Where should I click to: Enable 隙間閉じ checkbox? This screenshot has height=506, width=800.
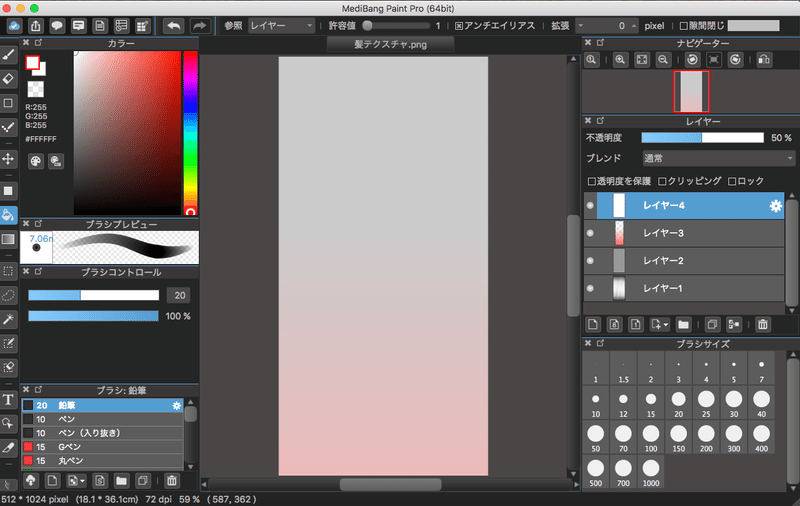[x=684, y=26]
